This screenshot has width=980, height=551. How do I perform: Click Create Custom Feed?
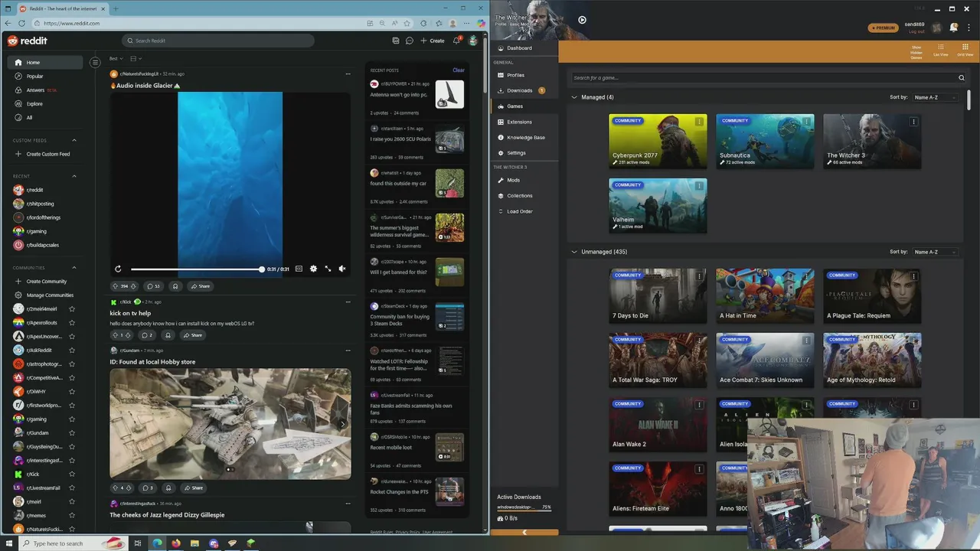[46, 154]
